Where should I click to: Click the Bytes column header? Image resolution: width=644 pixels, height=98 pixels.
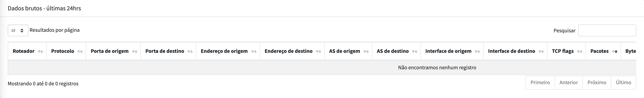[631, 51]
